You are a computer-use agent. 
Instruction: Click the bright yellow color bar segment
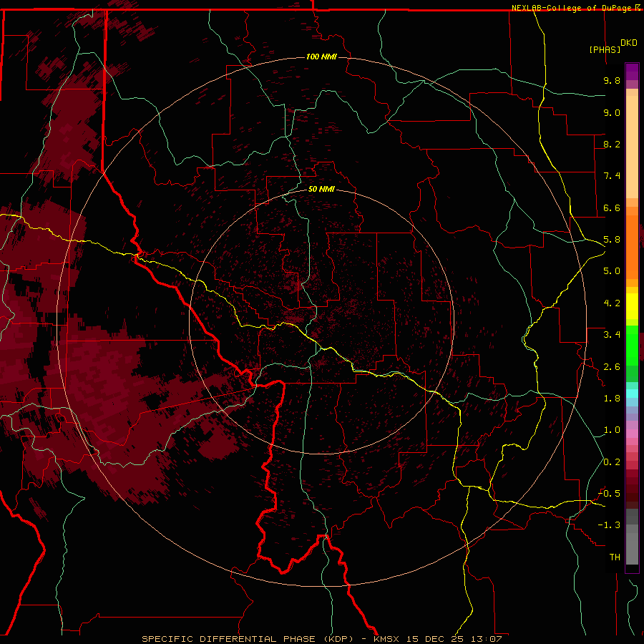coord(632,306)
